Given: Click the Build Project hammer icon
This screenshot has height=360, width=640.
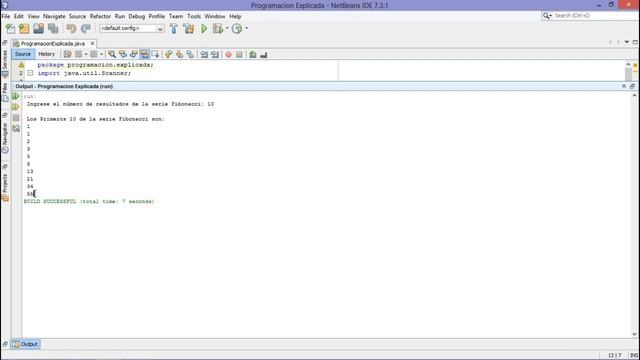Looking at the screenshot, I should click(174, 29).
